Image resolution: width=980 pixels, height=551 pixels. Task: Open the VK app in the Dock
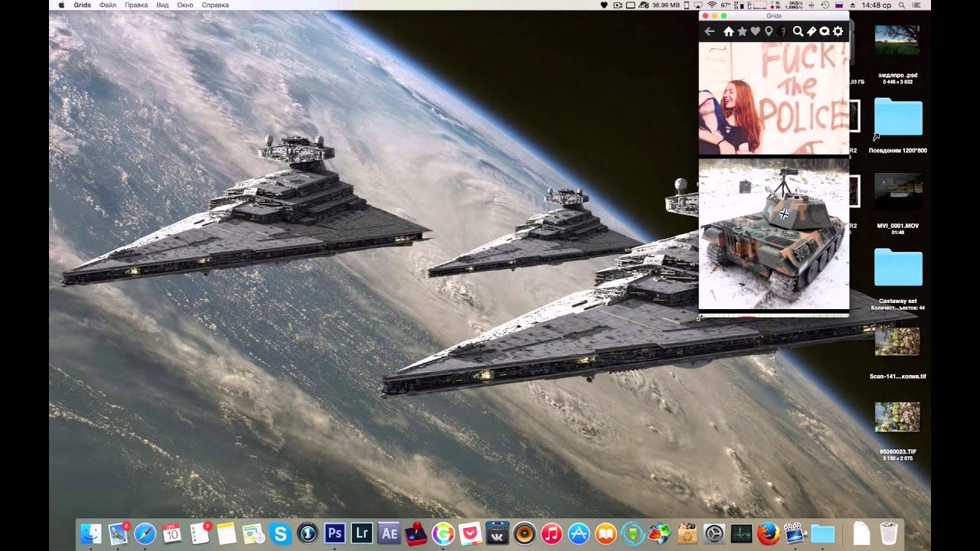498,533
